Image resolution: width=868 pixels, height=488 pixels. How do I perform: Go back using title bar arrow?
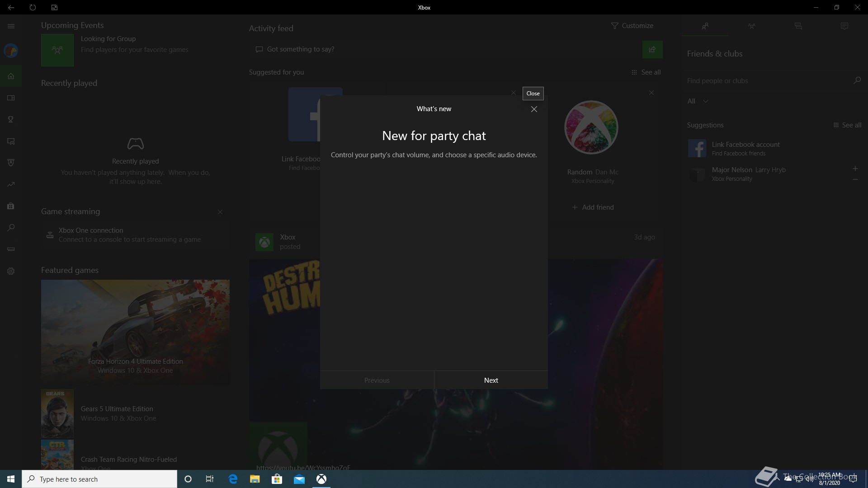11,7
